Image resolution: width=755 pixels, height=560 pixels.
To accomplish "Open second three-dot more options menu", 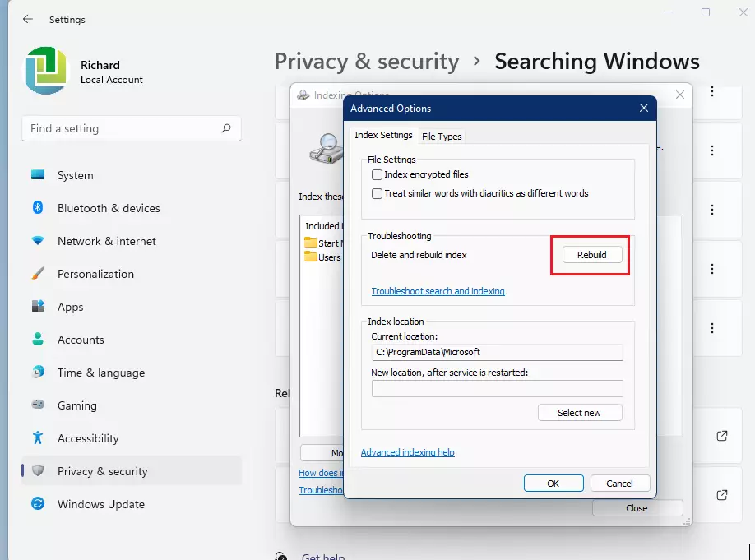I will [x=712, y=150].
